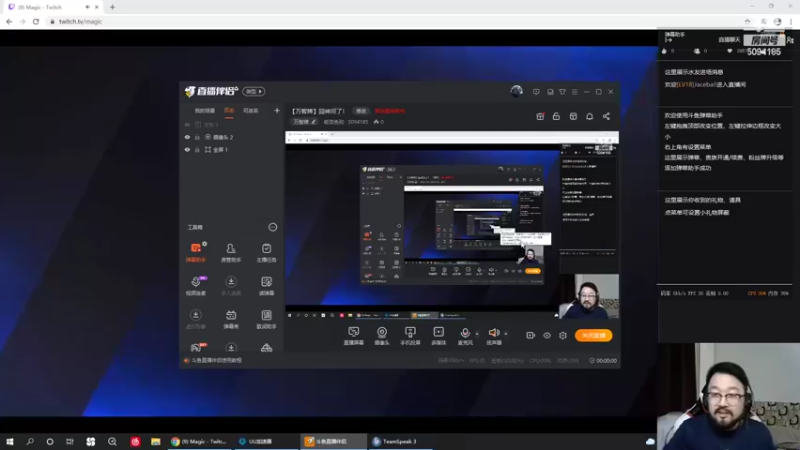The width and height of the screenshot is (800, 450).
Task: Toggle the lock on 全屏 1 source
Action: point(197,149)
